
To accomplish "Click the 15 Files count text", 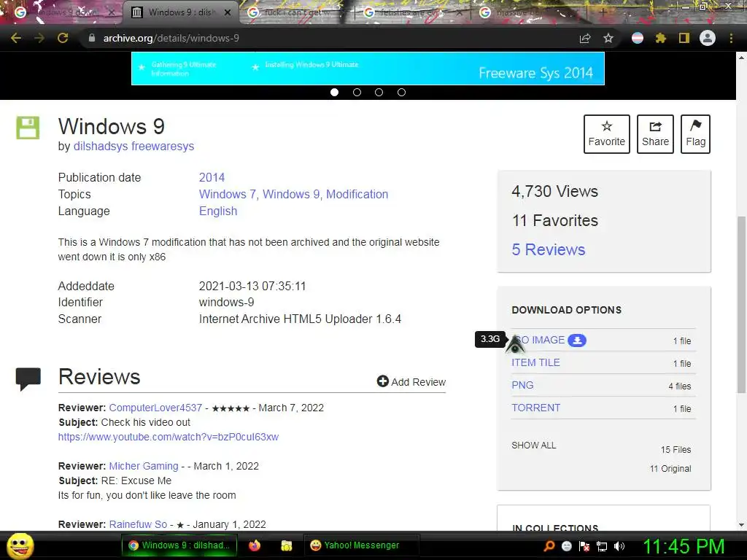I will click(676, 450).
